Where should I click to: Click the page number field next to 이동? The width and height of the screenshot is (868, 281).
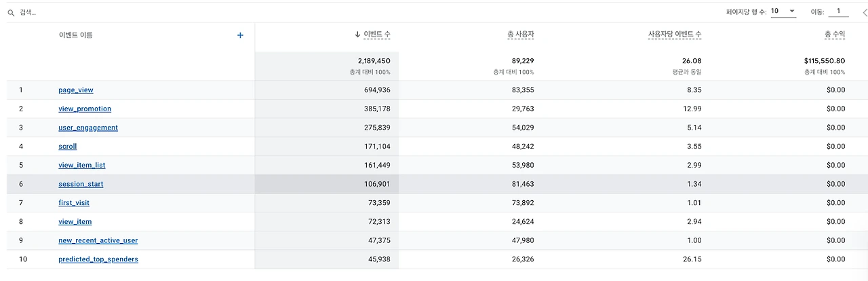click(838, 12)
